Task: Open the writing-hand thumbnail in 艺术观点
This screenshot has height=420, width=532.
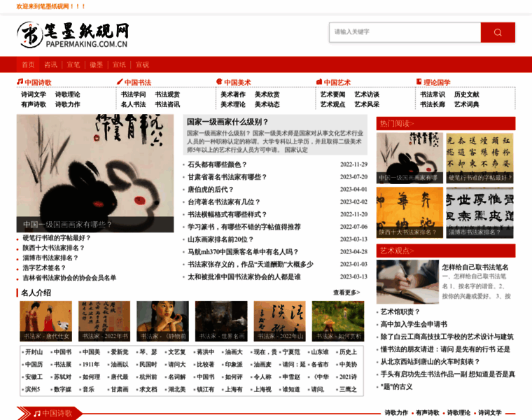Action: pyautogui.click(x=407, y=281)
